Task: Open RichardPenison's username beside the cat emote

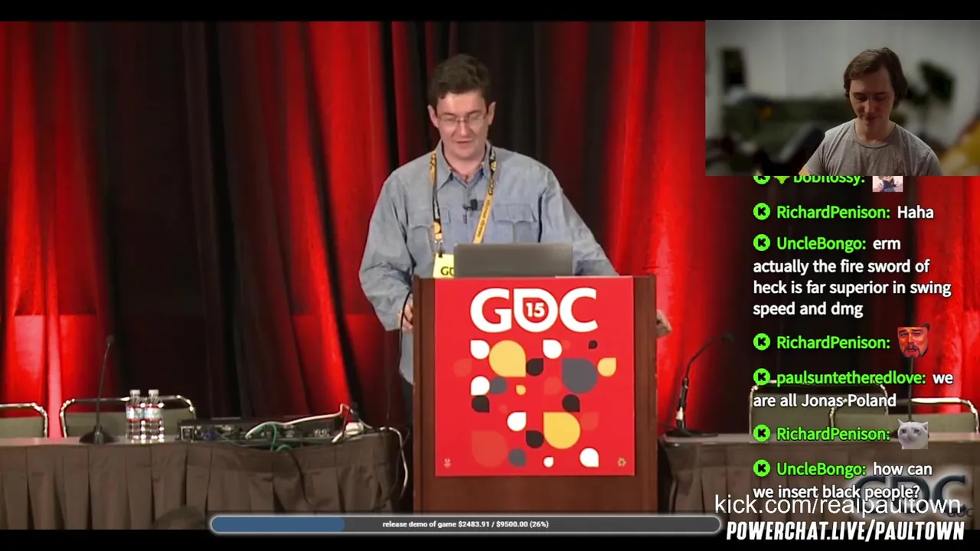Action: pyautogui.click(x=834, y=435)
